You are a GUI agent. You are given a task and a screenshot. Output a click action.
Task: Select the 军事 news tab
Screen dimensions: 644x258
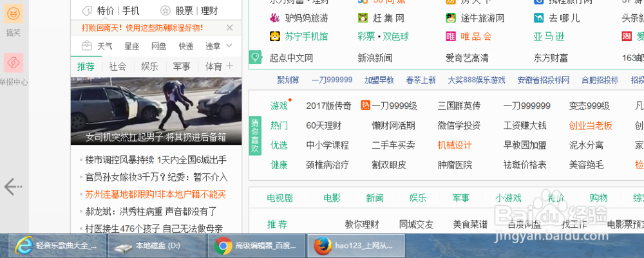182,66
